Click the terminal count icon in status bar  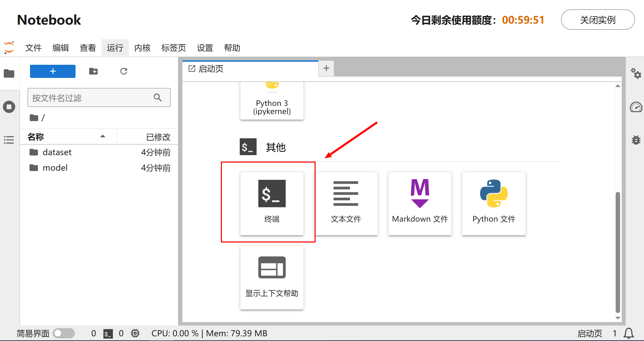coord(108,334)
